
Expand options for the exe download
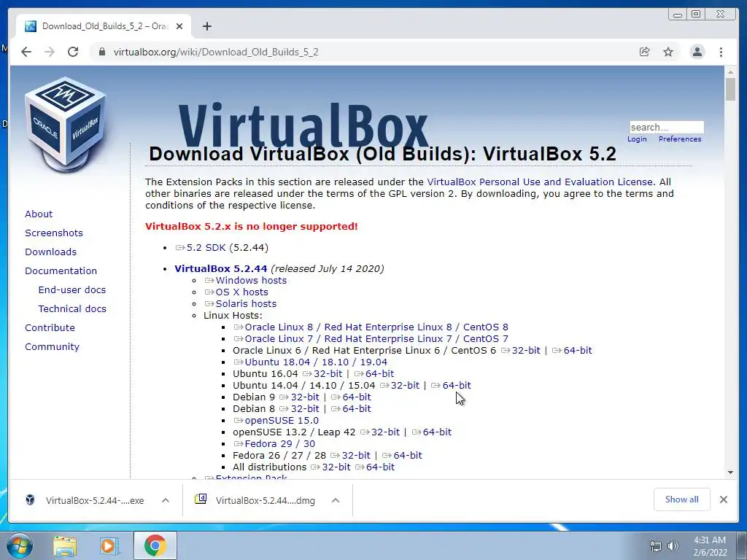coord(166,500)
